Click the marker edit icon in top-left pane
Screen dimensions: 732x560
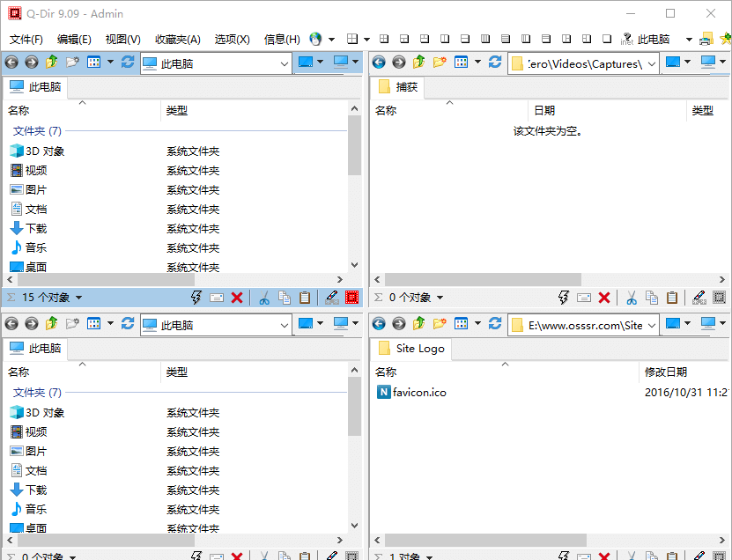331,298
